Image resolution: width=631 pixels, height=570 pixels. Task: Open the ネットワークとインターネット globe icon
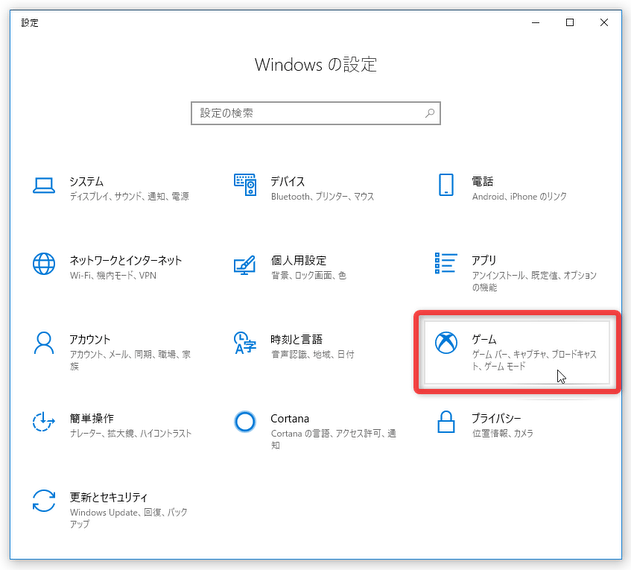pos(44,264)
